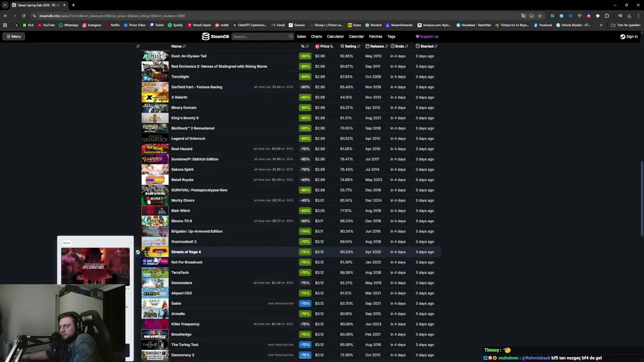Open the Chrome apps grid icon

point(5,25)
